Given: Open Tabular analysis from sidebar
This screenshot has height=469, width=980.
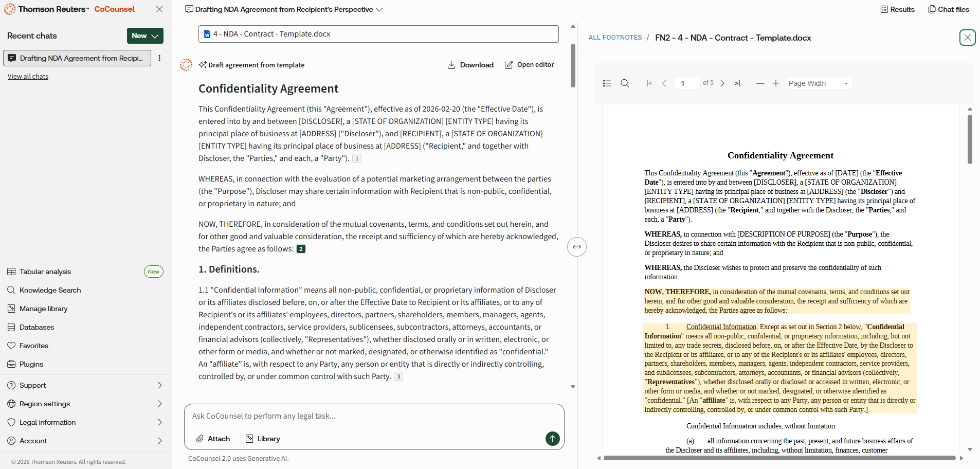Looking at the screenshot, I should click(x=45, y=272).
